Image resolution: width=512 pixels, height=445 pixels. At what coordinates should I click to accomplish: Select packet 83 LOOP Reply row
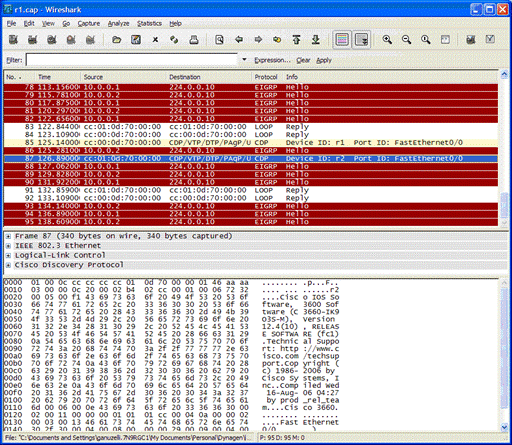click(251, 127)
